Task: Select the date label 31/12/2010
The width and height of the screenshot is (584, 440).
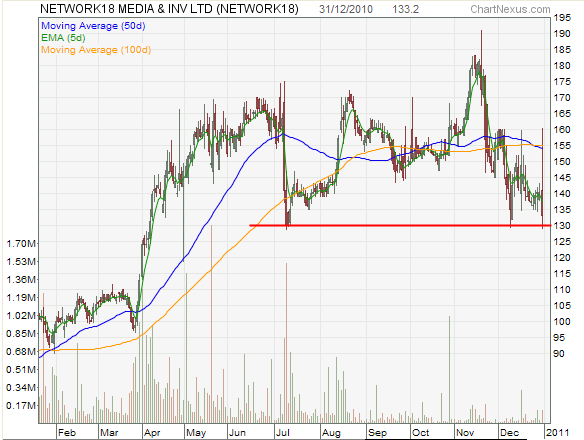Action: click(x=346, y=9)
